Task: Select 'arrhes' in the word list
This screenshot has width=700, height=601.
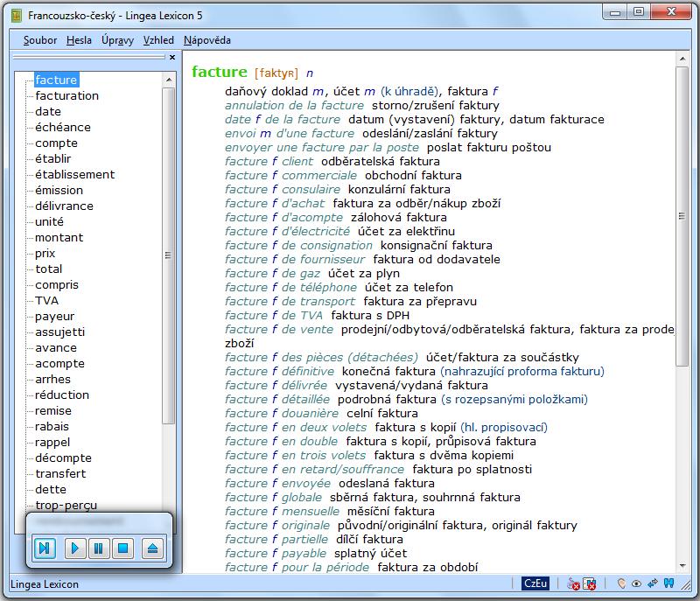Action: 53,380
